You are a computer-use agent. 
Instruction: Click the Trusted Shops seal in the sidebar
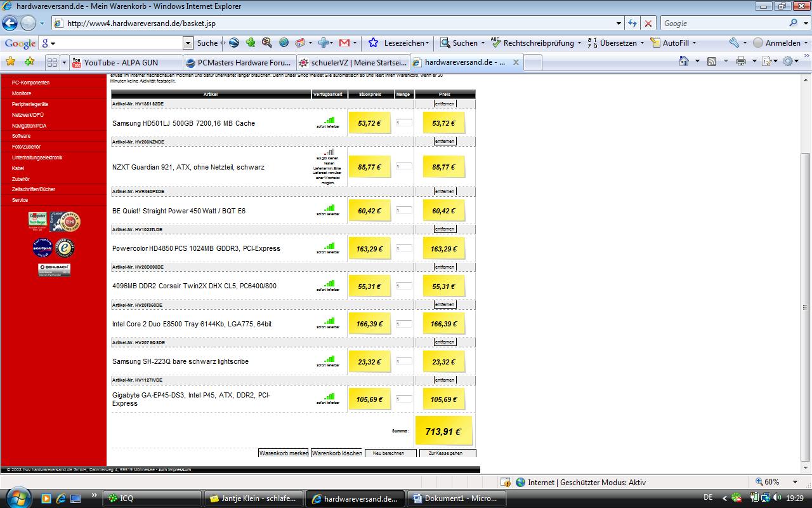(65, 248)
